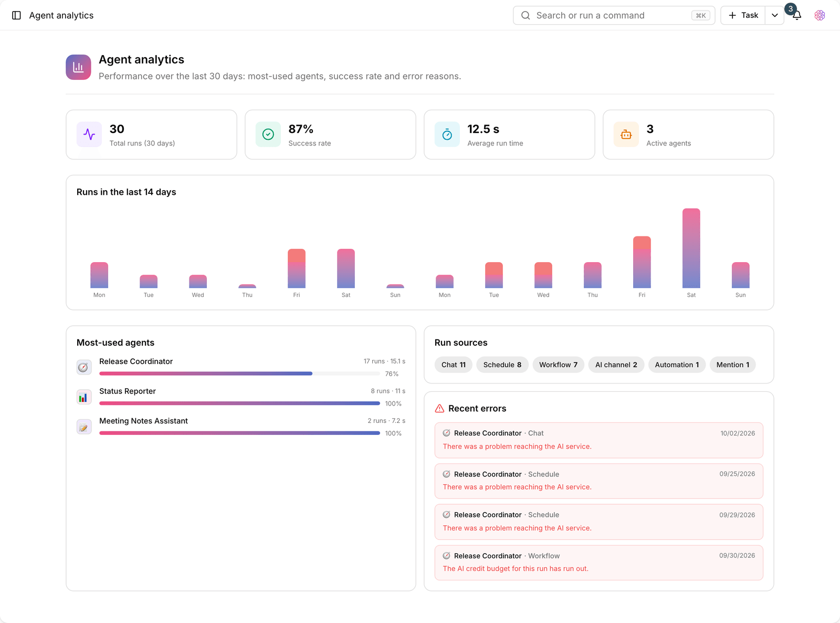840x623 pixels.
Task: Click the tallest Saturday bar in the chart
Action: click(691, 248)
